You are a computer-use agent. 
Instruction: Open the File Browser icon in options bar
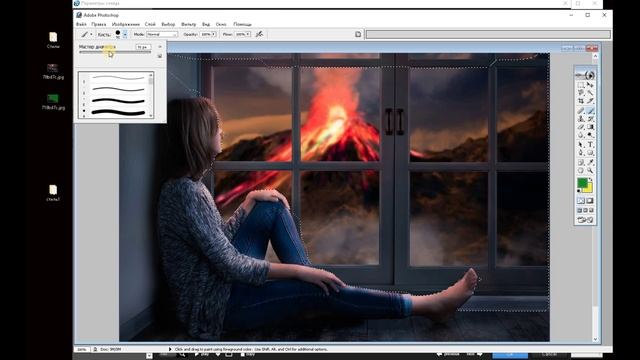[x=358, y=34]
